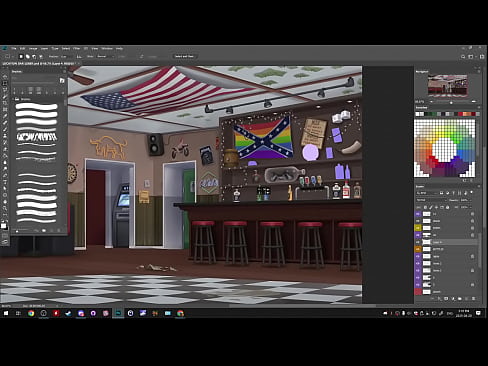Open the Filter menu
The height and width of the screenshot is (366, 488).
77,49
